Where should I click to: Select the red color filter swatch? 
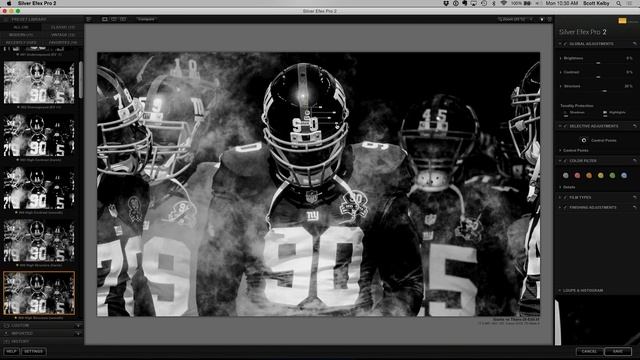coord(577,176)
